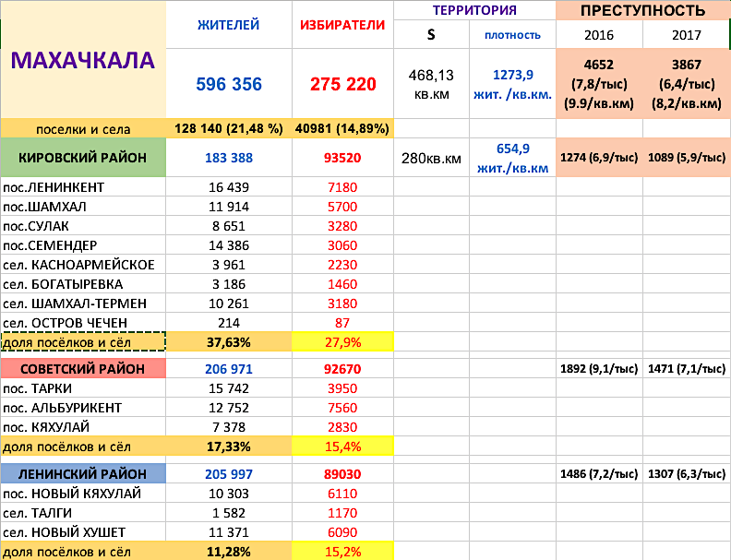The width and height of the screenshot is (731, 560).
Task: Click the 280кв.км area cell
Action: [x=432, y=158]
